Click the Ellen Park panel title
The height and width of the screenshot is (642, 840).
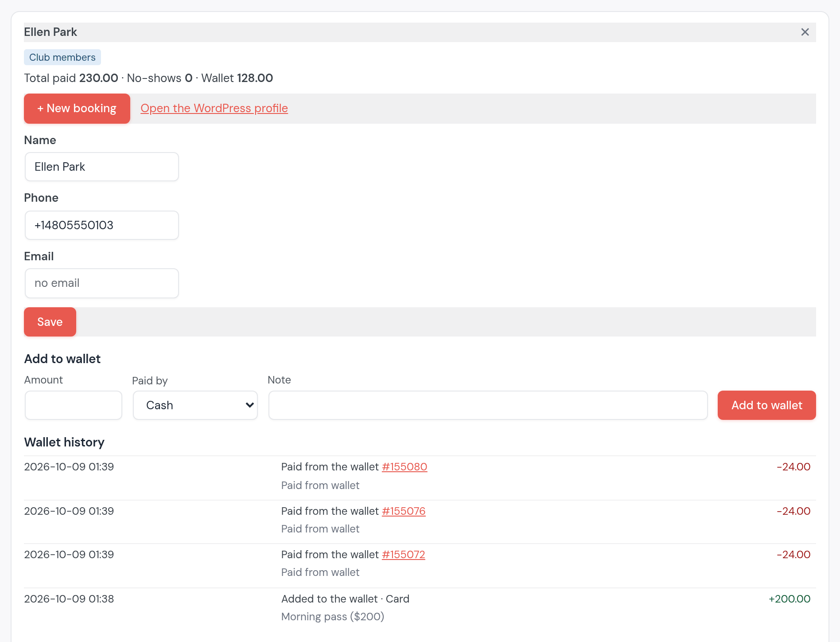point(51,32)
